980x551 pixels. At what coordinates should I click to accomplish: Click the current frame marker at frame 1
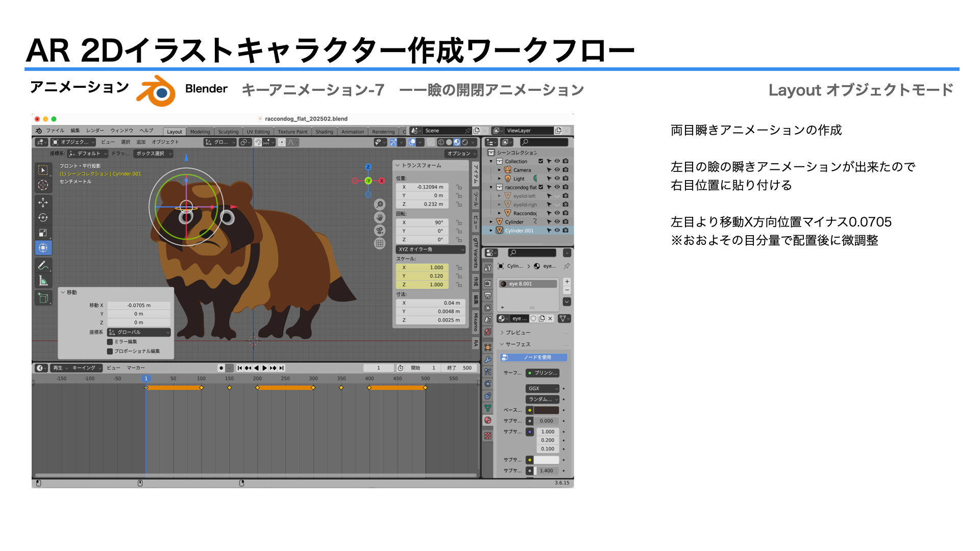(146, 379)
